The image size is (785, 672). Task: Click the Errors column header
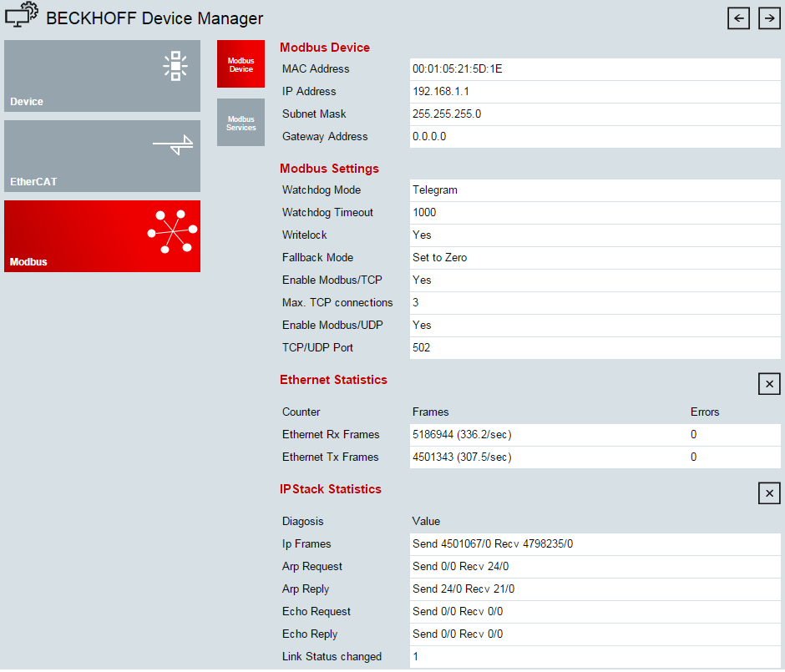(705, 412)
